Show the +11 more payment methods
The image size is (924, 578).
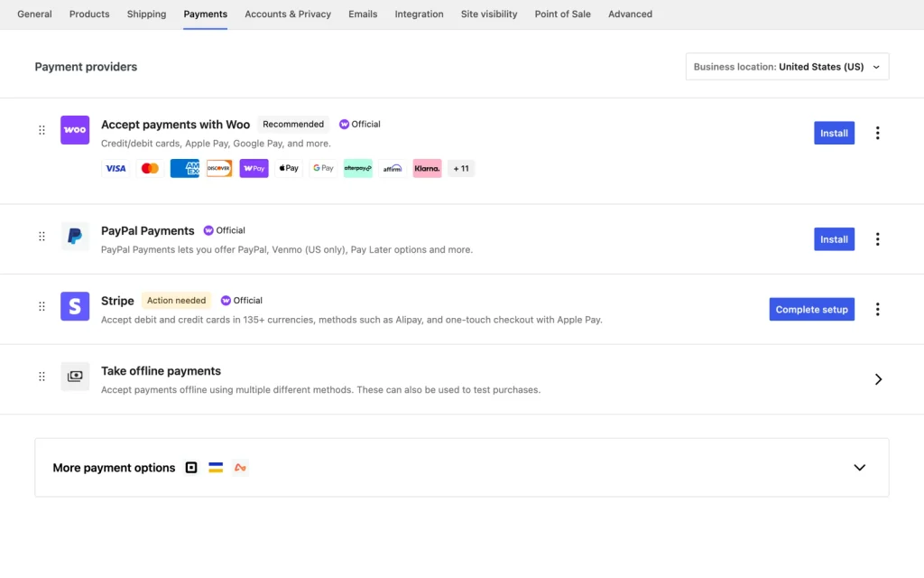[461, 168]
